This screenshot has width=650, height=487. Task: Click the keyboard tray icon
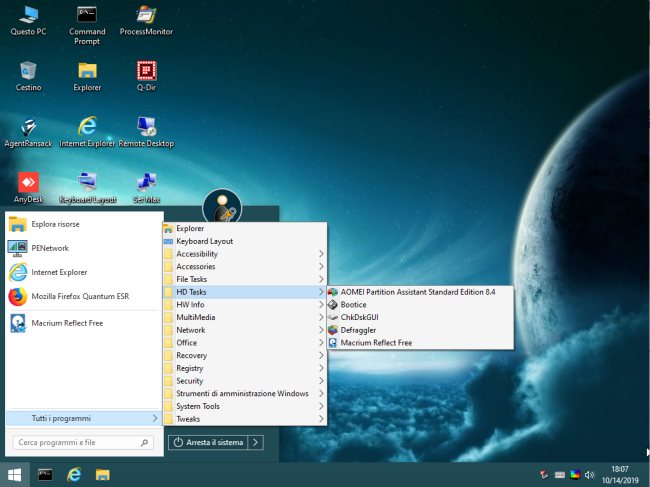(x=560, y=475)
